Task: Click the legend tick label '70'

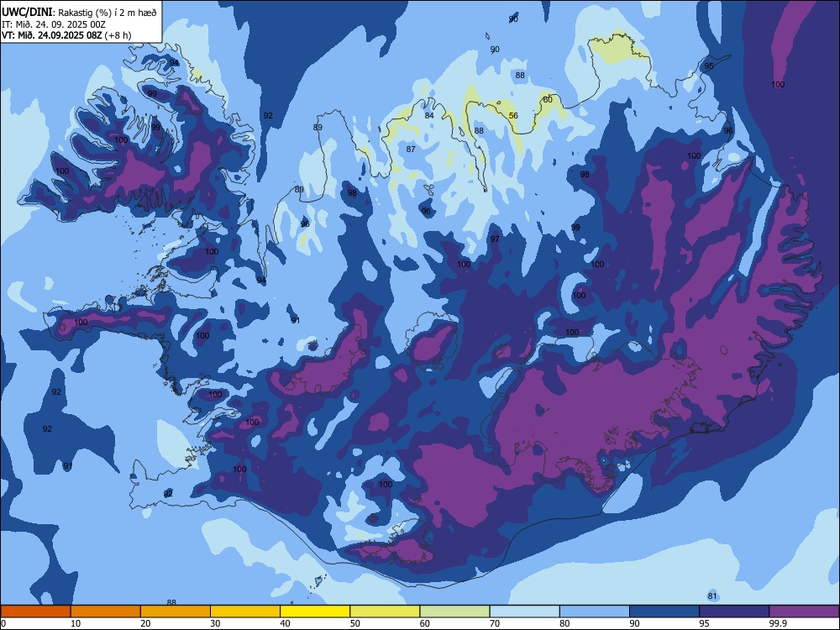Action: (495, 623)
